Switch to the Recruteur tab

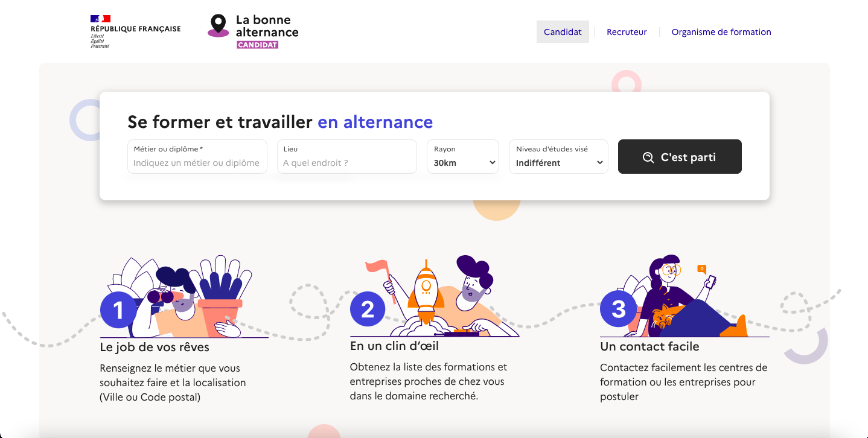coord(627,32)
